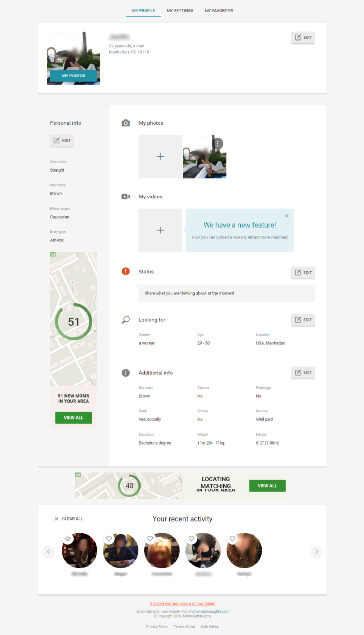This screenshot has width=364, height=635.
Task: Open the My Favorites tab
Action: tap(219, 11)
